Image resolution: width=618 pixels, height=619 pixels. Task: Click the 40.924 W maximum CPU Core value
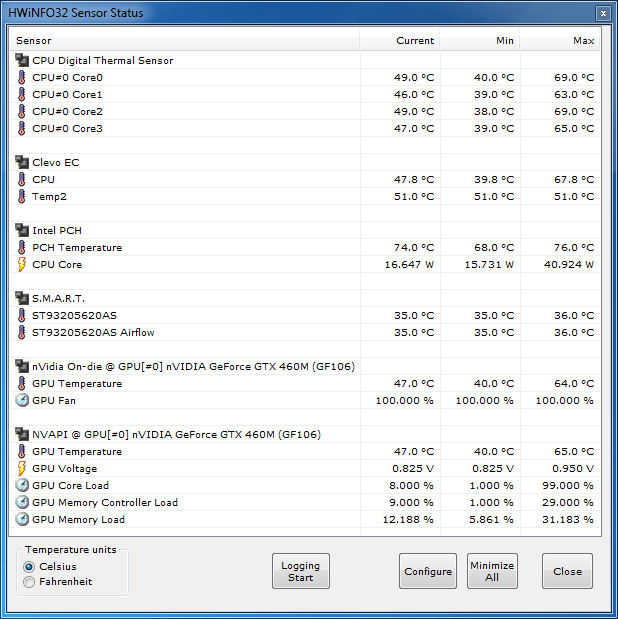[x=569, y=264]
